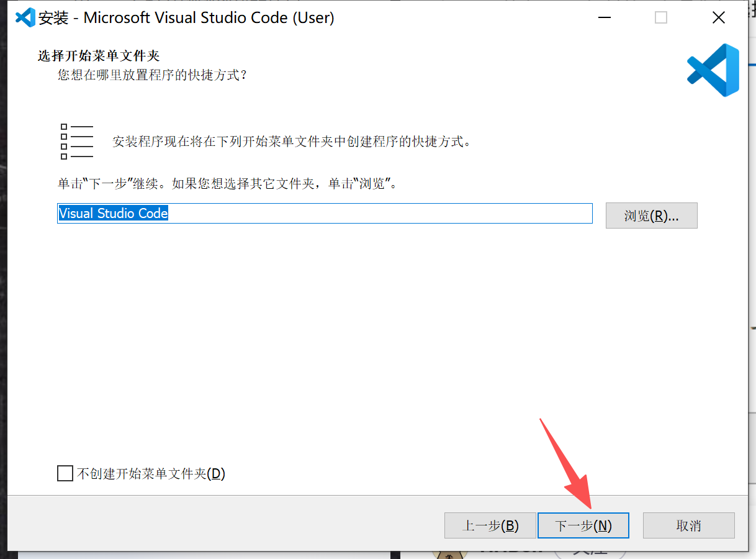The width and height of the screenshot is (756, 559).
Task: Go back with 上一步(B) button
Action: tap(490, 525)
